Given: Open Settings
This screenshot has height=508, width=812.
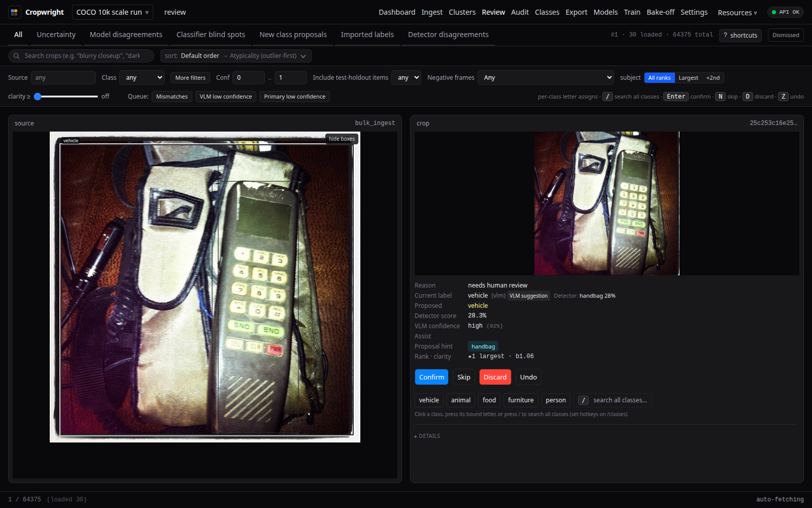Looking at the screenshot, I should click(x=694, y=12).
